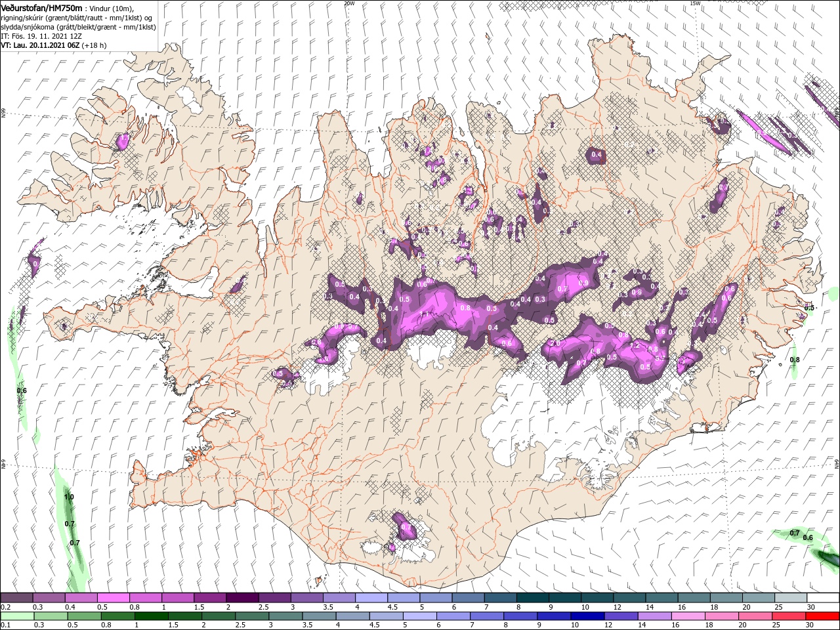840x630 pixels.
Task: Pick the bottom-row green swatch between 0.5 and 0.8
Action: [x=84, y=616]
